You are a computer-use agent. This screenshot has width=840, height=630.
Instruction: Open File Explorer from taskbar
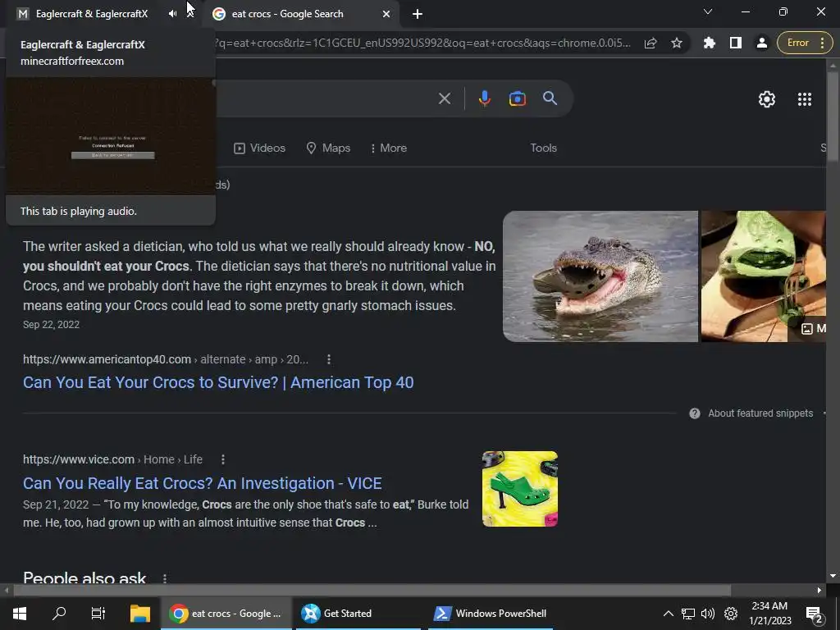pyautogui.click(x=140, y=614)
